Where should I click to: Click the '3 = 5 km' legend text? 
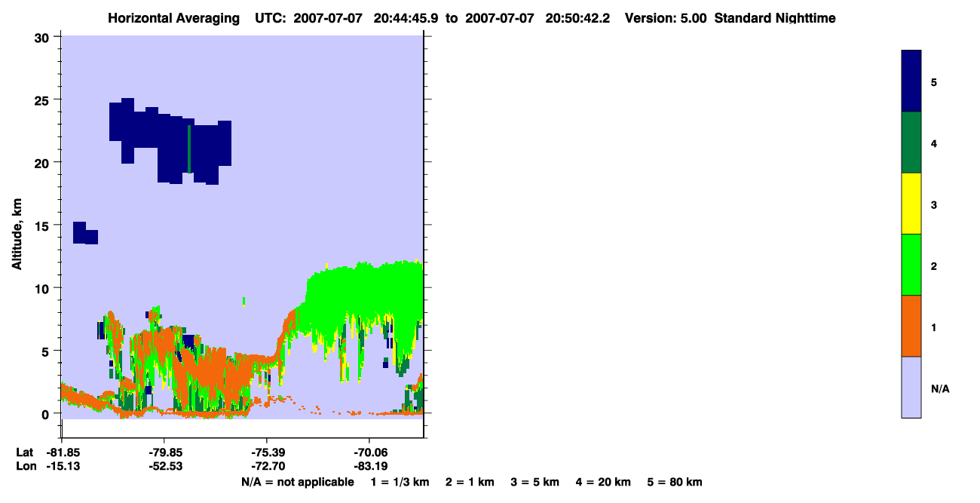click(534, 482)
